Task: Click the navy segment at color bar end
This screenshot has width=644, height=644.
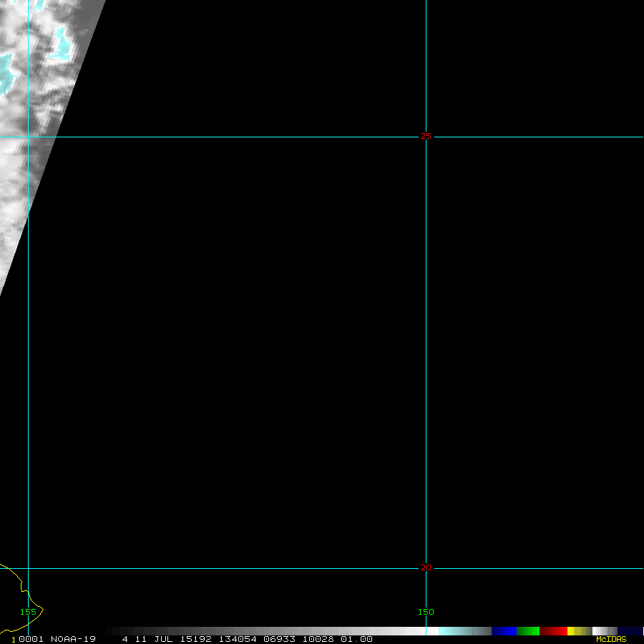Action: point(630,631)
